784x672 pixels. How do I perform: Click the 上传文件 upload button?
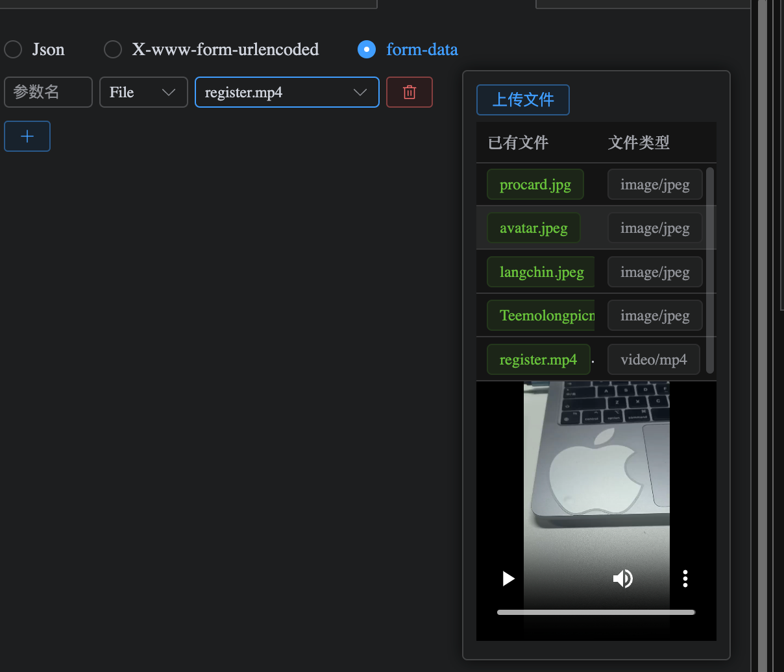pyautogui.click(x=523, y=100)
